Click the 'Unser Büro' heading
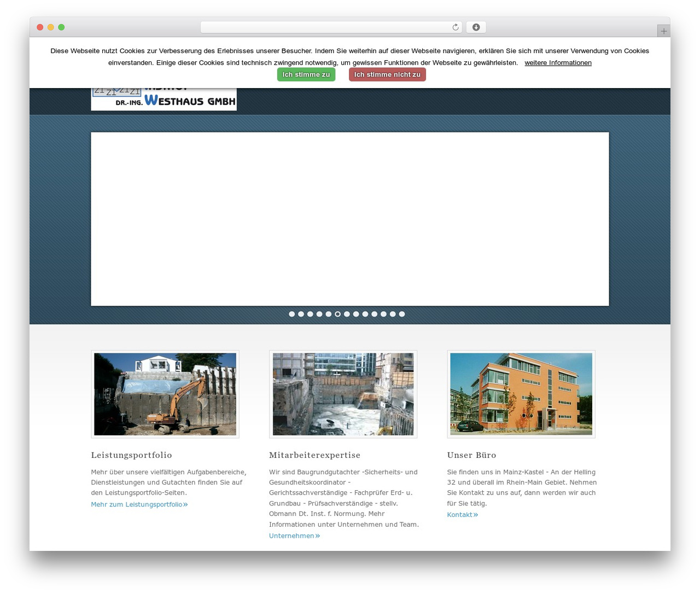This screenshot has height=593, width=700. click(471, 455)
